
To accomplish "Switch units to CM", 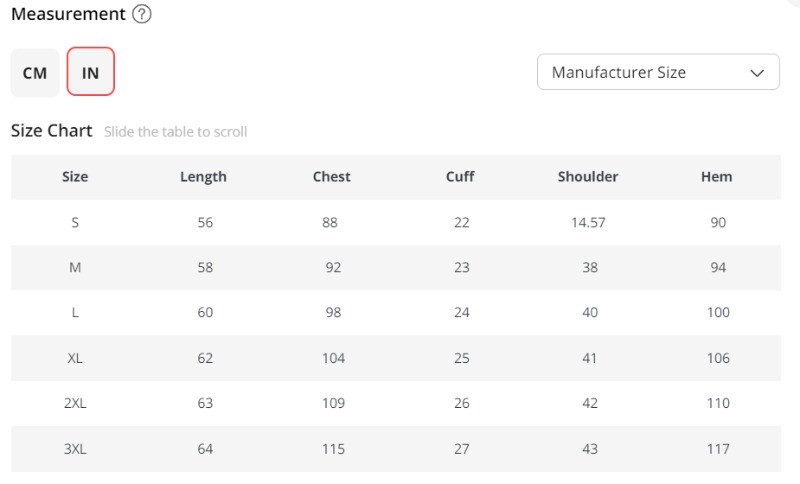I will pos(35,73).
